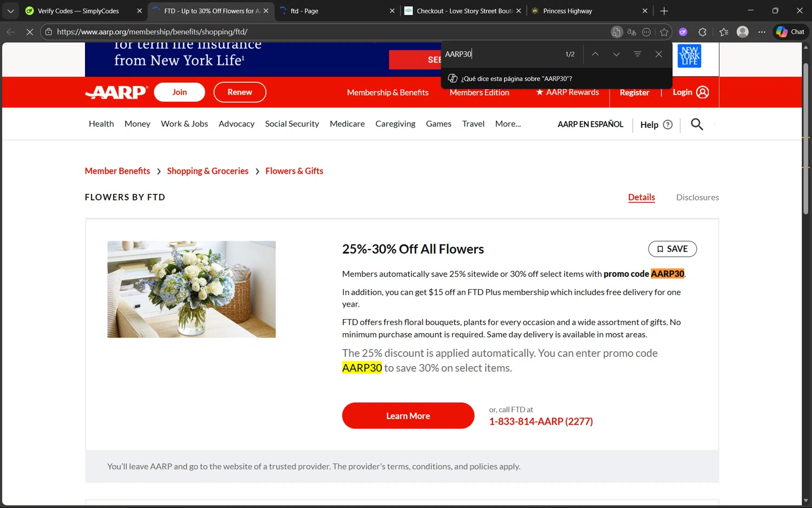Click the Learn More button
Screen dimensions: 812x508
click(x=408, y=416)
